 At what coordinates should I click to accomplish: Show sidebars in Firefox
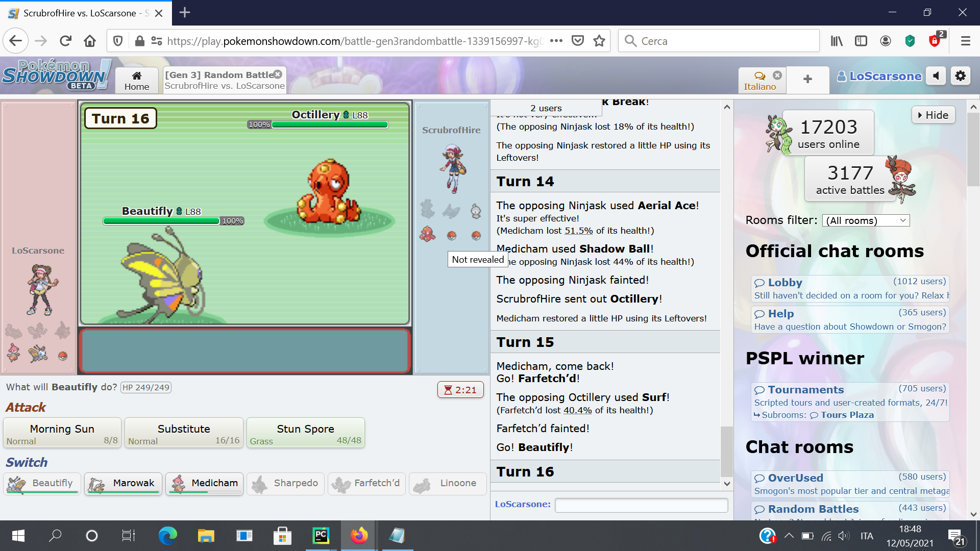[x=861, y=41]
